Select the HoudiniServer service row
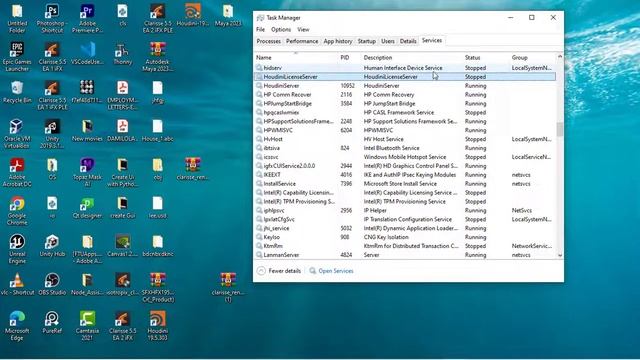Viewport: 640px width, 360px height. [404, 86]
